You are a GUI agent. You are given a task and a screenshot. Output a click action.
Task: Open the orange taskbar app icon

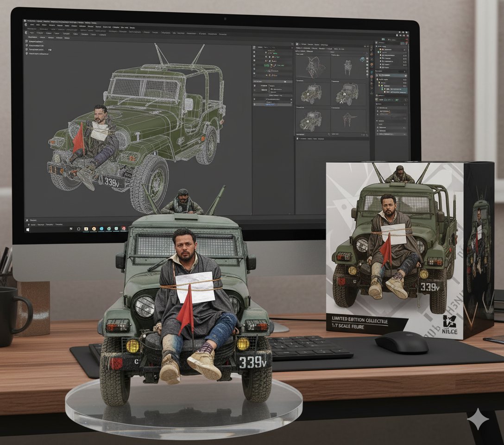tap(94, 229)
